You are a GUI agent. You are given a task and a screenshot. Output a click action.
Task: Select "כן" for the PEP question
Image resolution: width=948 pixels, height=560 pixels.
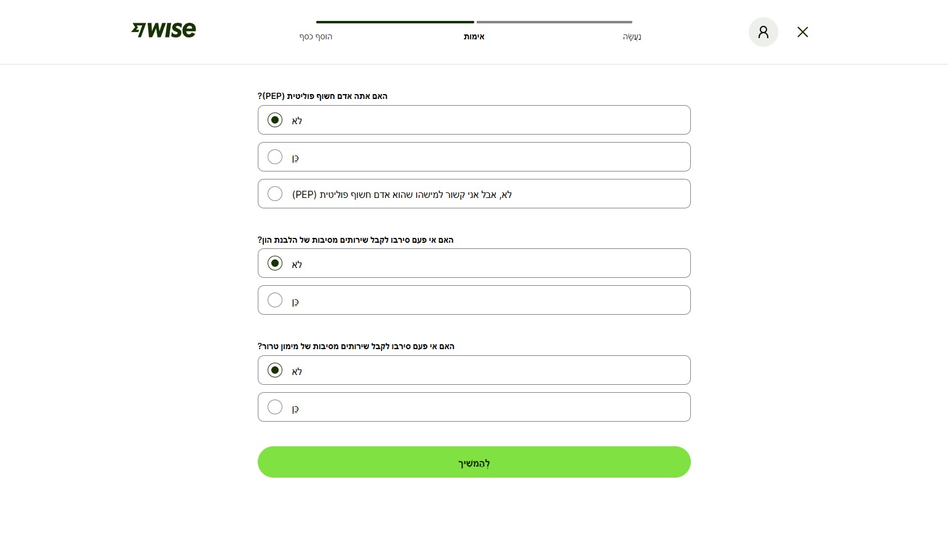tap(275, 157)
